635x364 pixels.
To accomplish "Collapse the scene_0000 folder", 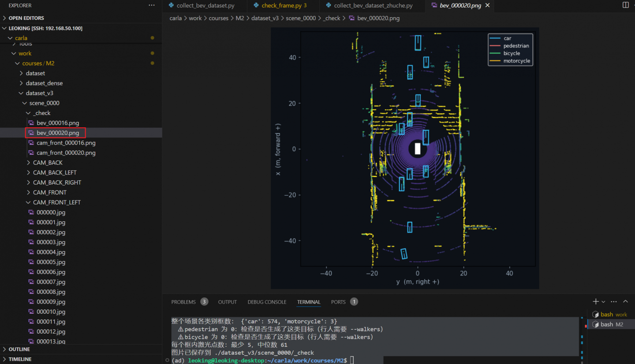I will (x=81, y=103).
